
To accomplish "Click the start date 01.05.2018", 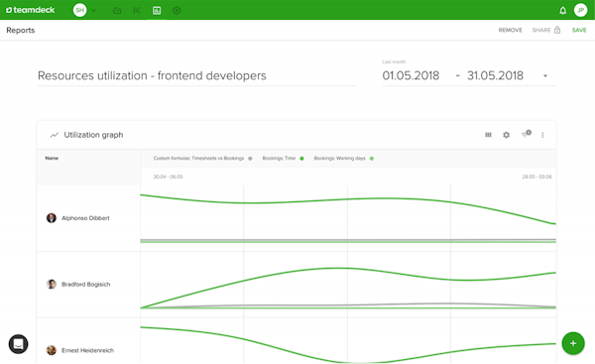I will [411, 75].
